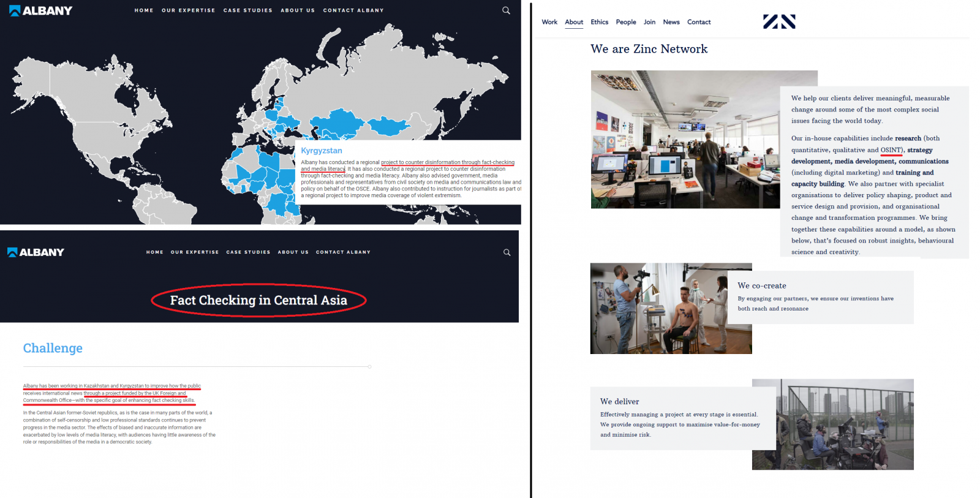Click the Albany logo in top website header

[x=40, y=10]
